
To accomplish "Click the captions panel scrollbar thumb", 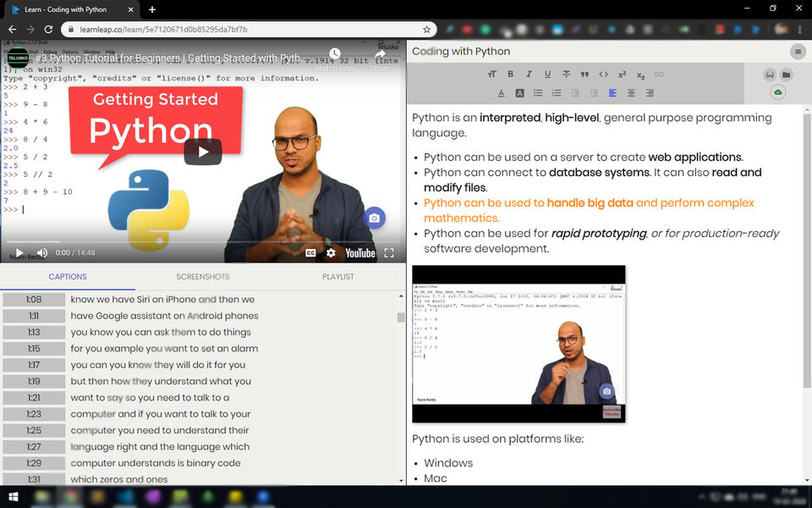I will click(401, 317).
